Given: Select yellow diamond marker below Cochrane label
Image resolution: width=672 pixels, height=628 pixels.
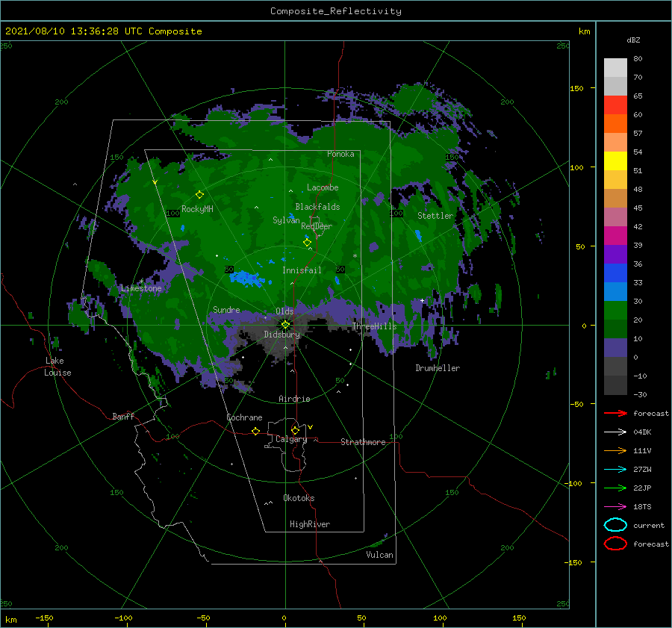Looking at the screenshot, I should tap(255, 431).
